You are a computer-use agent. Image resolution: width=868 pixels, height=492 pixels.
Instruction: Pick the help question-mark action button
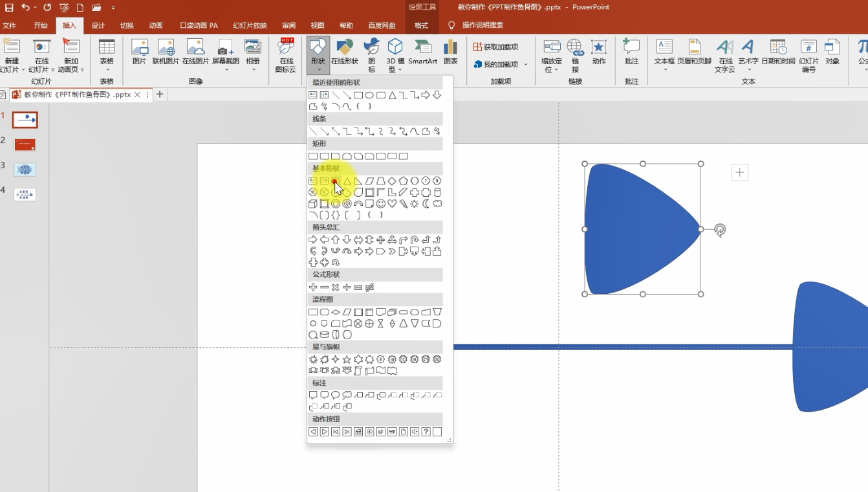(x=426, y=432)
